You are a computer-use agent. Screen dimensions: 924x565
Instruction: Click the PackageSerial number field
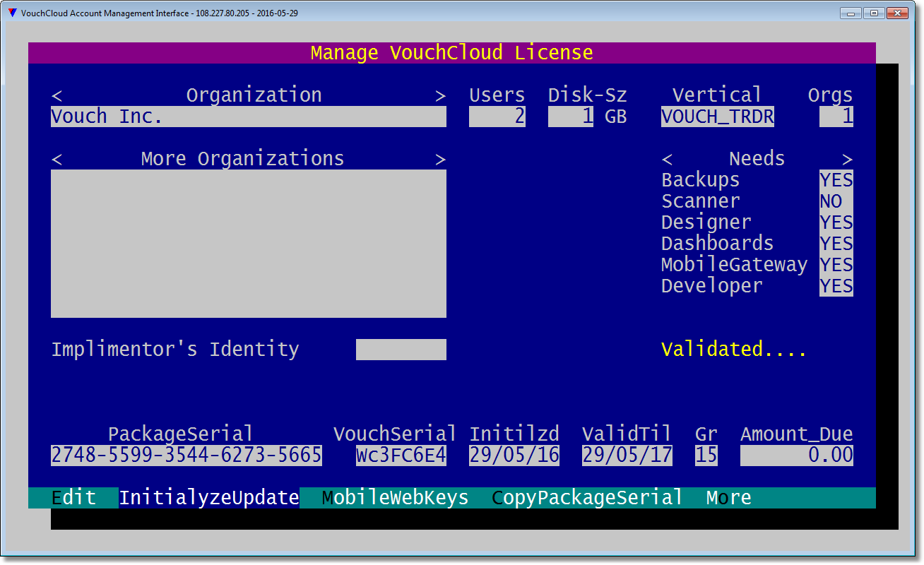point(186,456)
